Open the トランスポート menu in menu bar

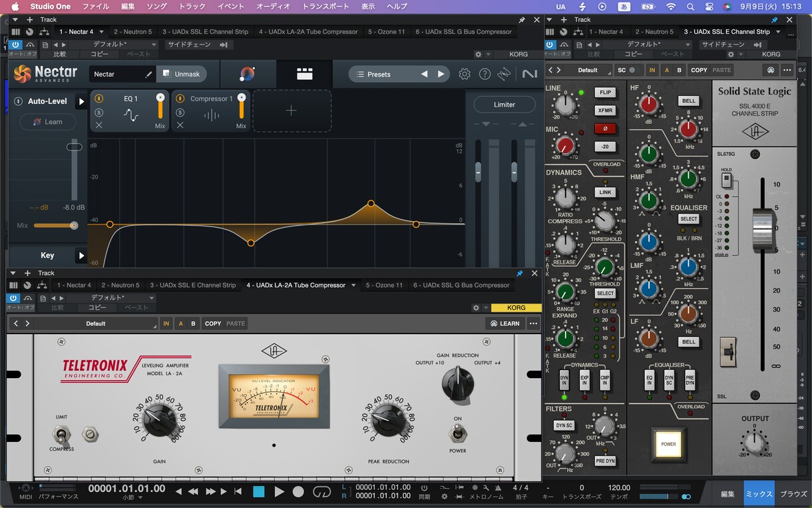click(325, 6)
